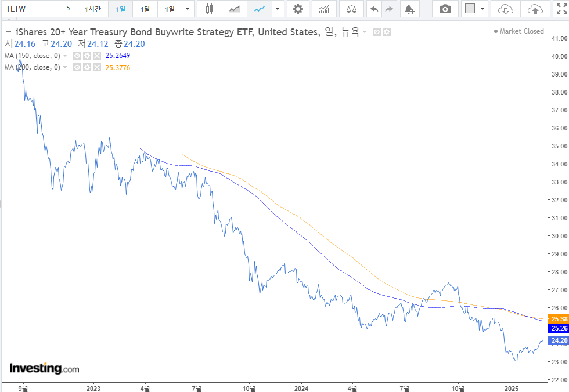Select the highlighted 1일 interval
Image resolution: width=569 pixels, height=392 pixels.
121,9
